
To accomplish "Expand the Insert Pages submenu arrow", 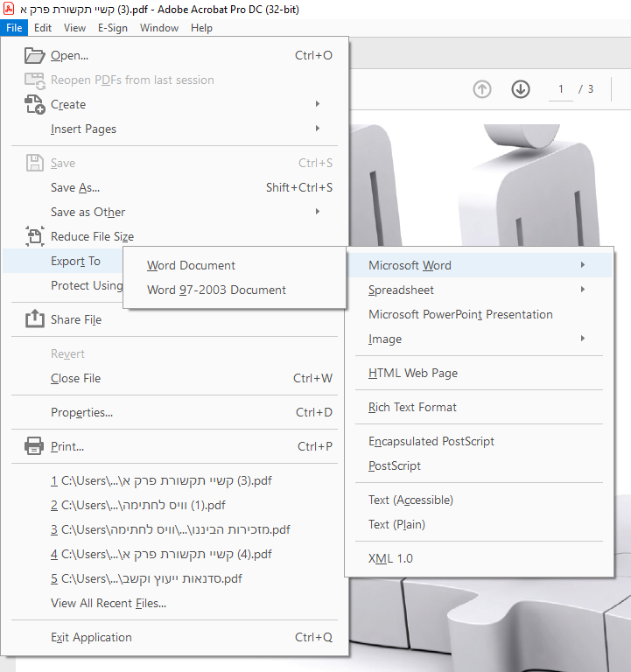I will [x=318, y=128].
